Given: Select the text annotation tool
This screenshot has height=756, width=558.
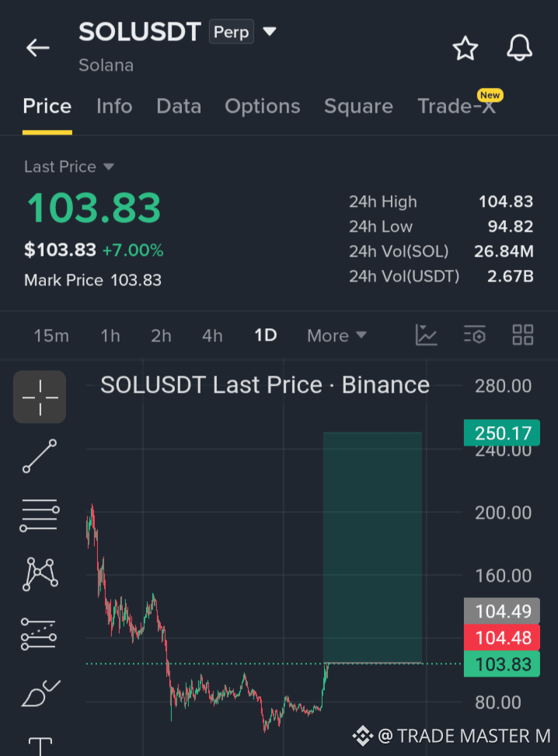Looking at the screenshot, I should pos(40,746).
